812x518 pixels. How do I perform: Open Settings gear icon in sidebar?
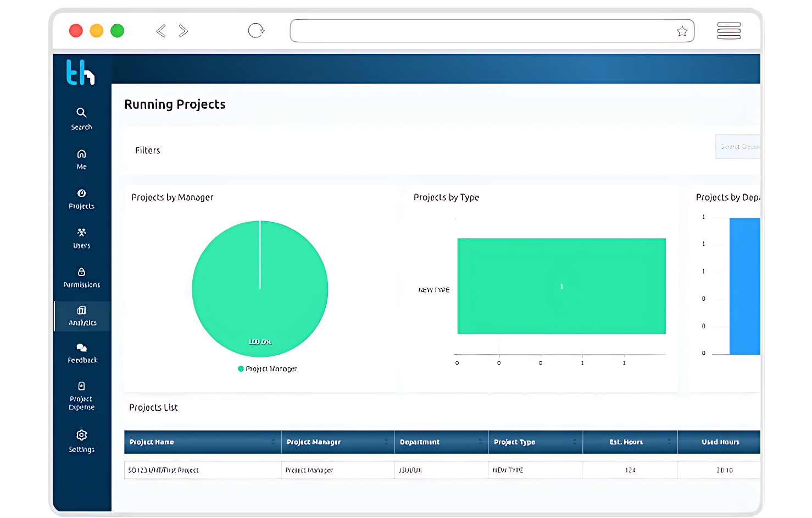click(81, 435)
